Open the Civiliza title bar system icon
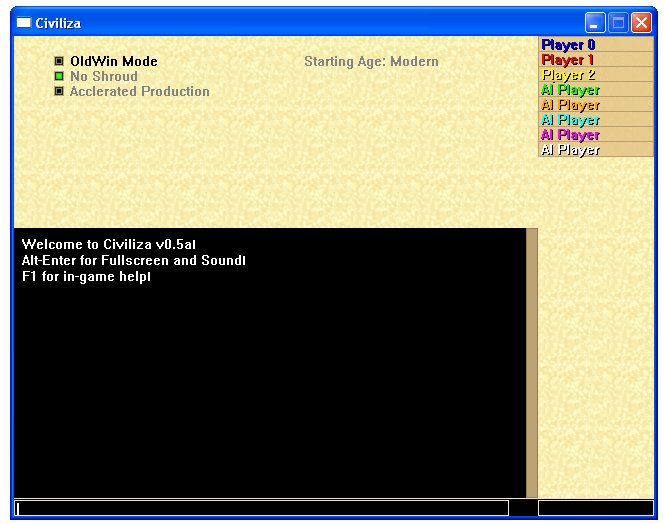 pyautogui.click(x=24, y=23)
